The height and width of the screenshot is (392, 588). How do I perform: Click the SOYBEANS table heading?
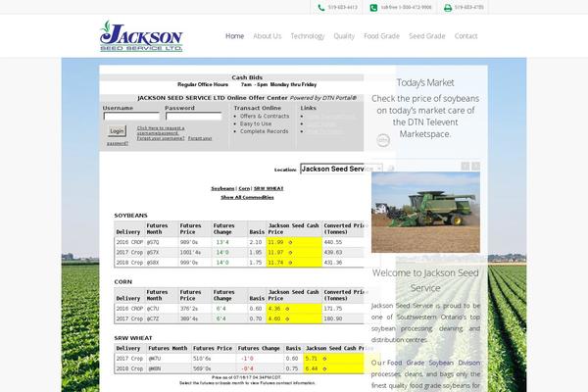(131, 216)
